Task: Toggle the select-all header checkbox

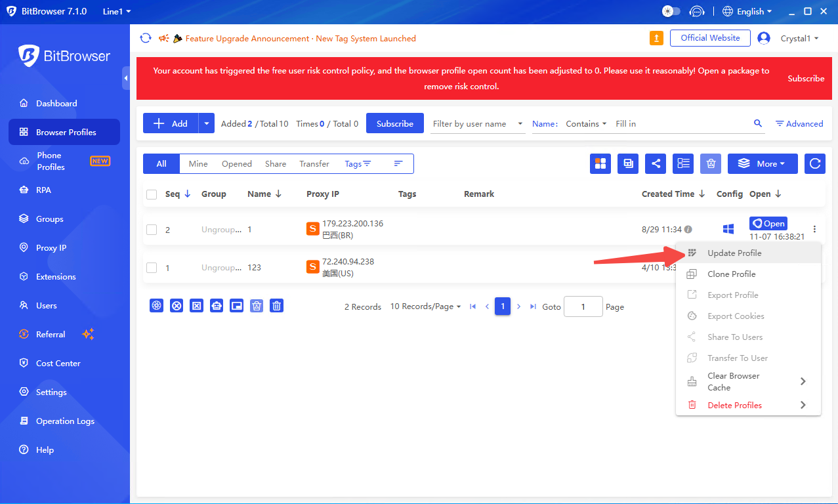Action: pyautogui.click(x=152, y=194)
